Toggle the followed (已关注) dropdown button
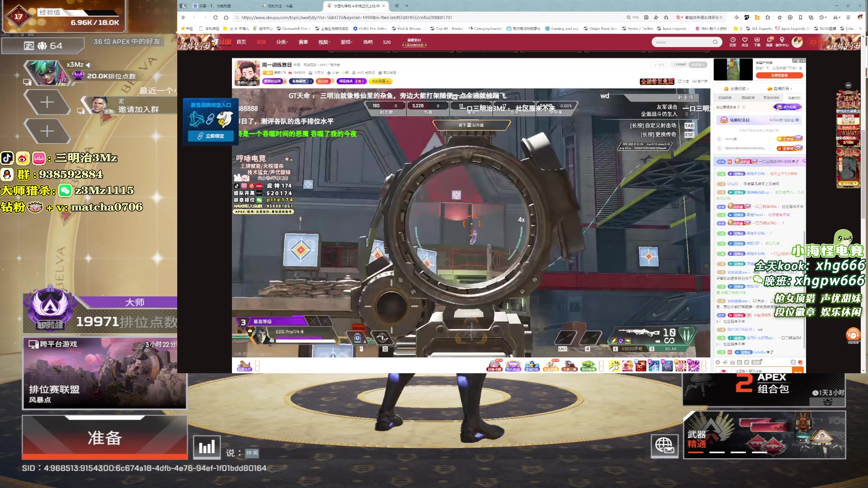 pyautogui.click(x=698, y=65)
